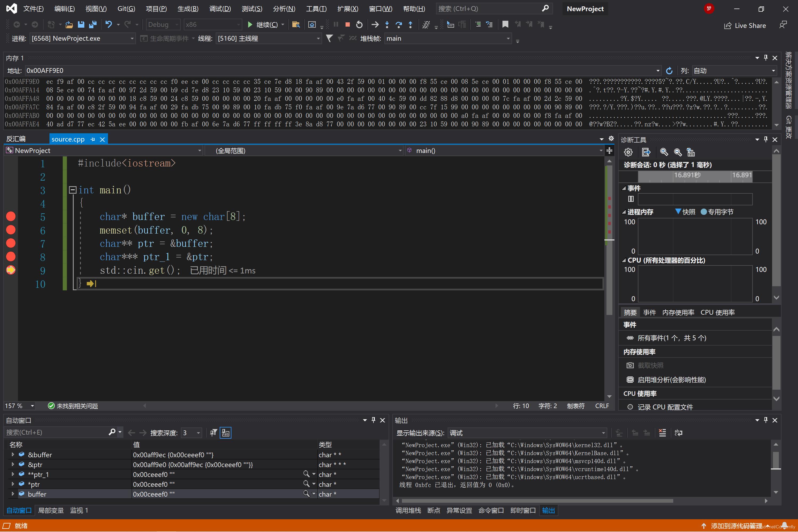Toggle breakpoint on line 7
This screenshot has width=798, height=532.
click(11, 243)
